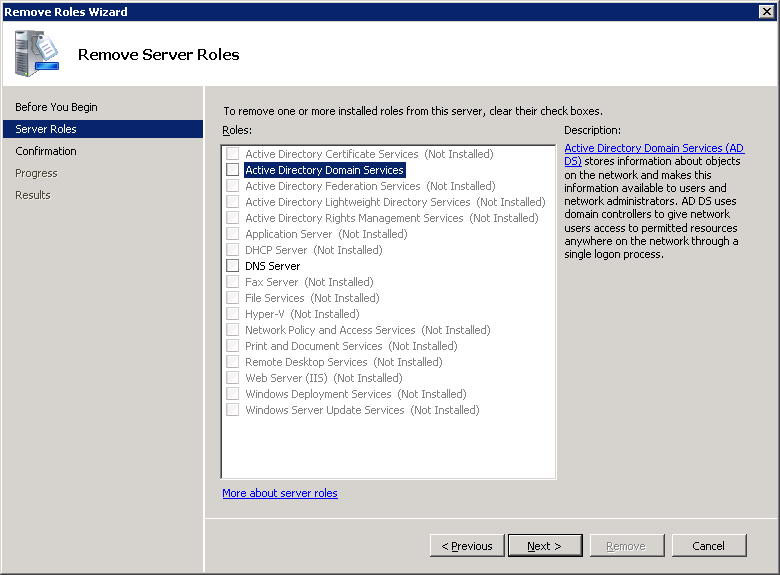780x575 pixels.
Task: Click Active Directory Lightweight Directory Services checkbox
Action: coord(232,201)
